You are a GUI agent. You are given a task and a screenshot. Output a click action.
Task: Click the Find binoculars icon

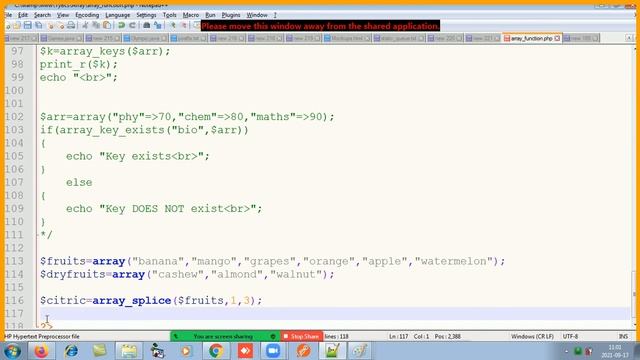click(x=147, y=26)
